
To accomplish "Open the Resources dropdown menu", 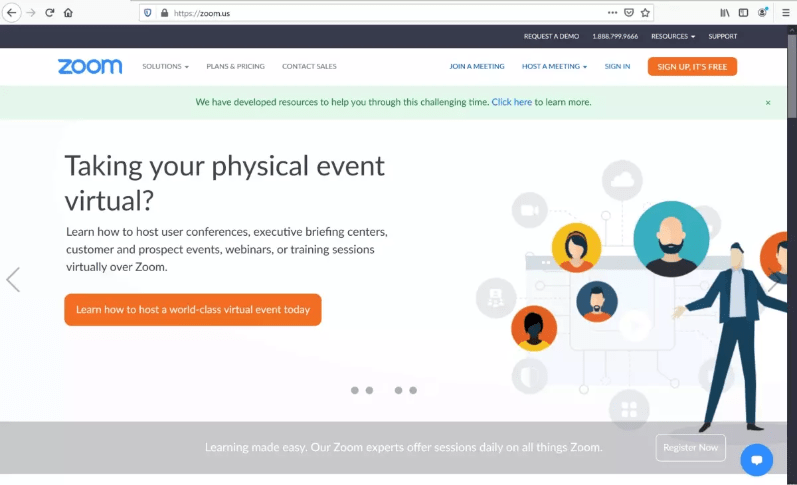I will (x=673, y=36).
